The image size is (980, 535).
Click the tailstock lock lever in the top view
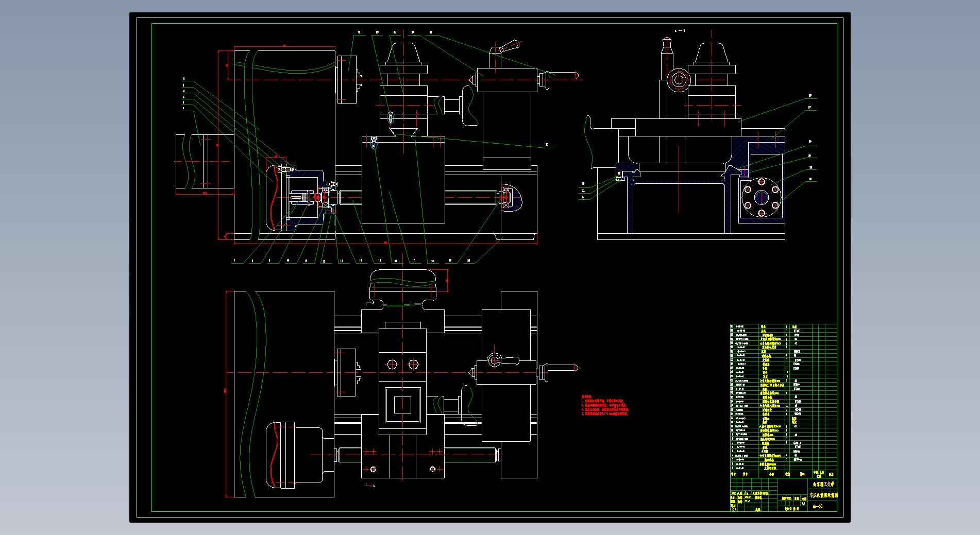point(502,361)
